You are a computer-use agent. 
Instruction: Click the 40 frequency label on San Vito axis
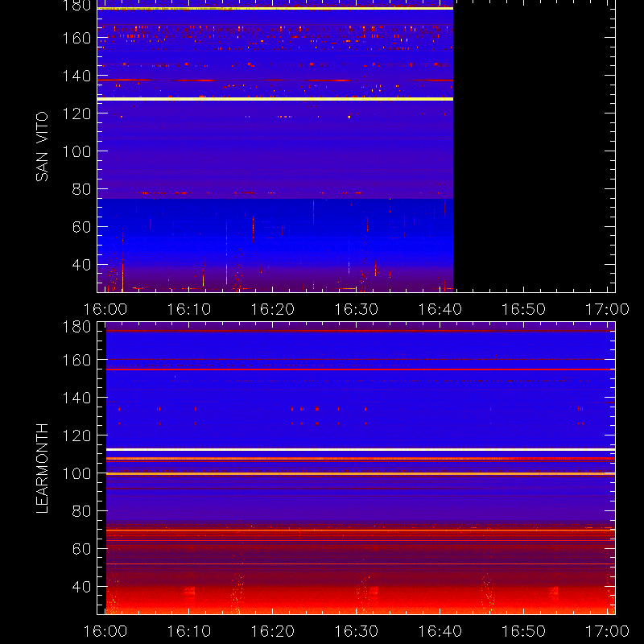coord(81,265)
